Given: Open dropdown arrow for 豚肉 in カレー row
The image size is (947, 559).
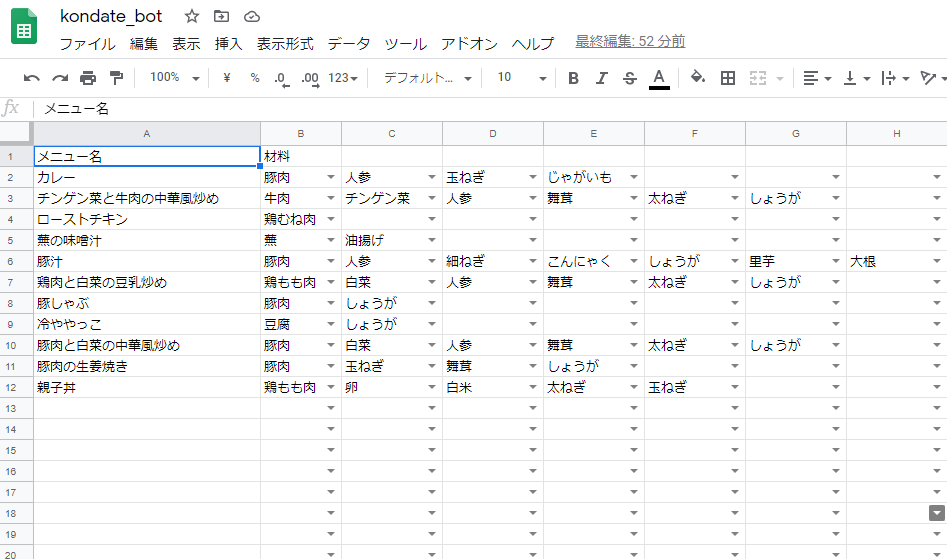Looking at the screenshot, I should pyautogui.click(x=331, y=177).
